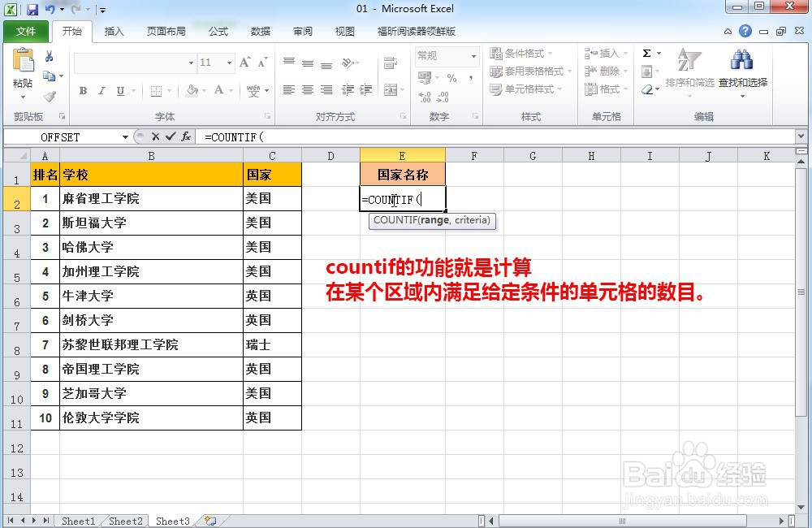
Task: Click the Cut scissors icon
Action: coord(50,56)
